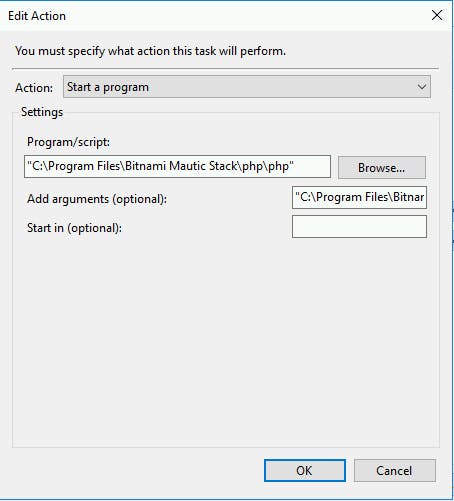Click the instruction text about specifying action
454x501 pixels.
pos(150,51)
